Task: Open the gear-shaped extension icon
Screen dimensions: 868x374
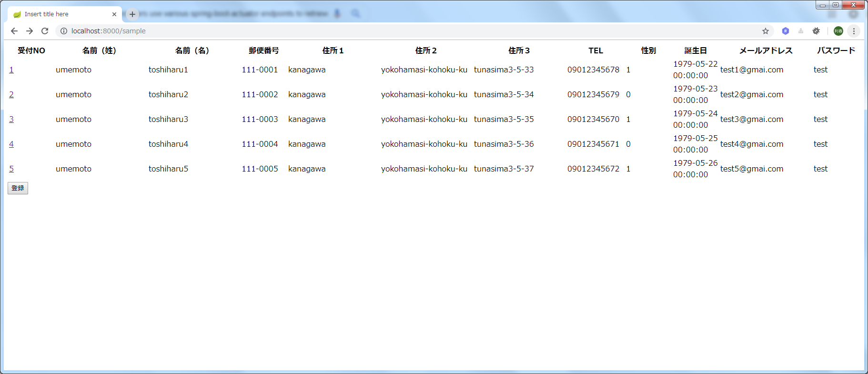Action: pos(816,31)
